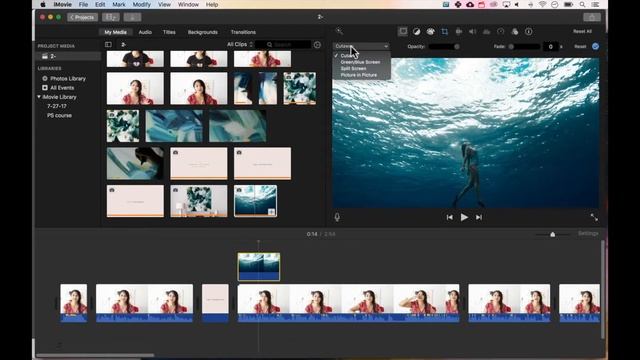Select the cropping tool

pos(444,31)
